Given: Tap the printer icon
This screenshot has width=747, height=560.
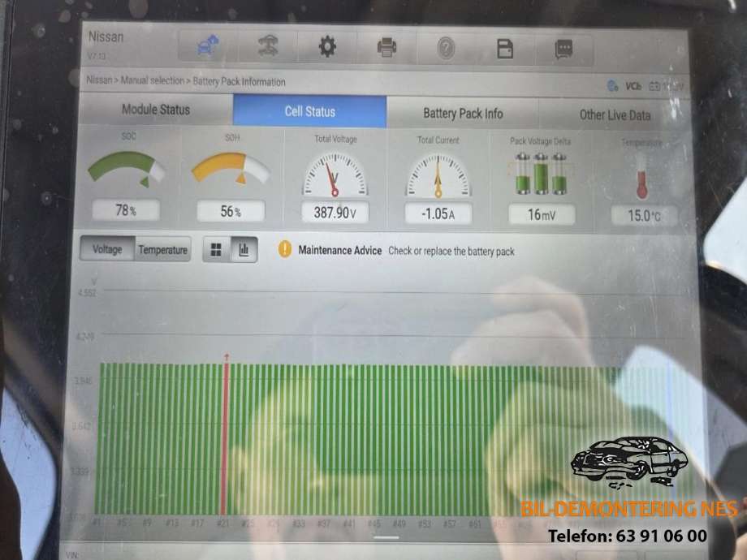Looking at the screenshot, I should point(386,48).
